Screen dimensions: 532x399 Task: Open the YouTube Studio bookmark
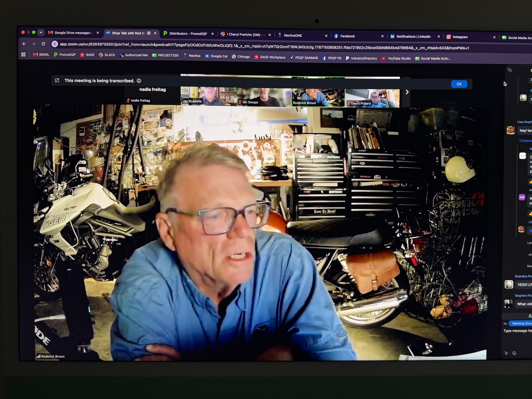click(x=396, y=58)
